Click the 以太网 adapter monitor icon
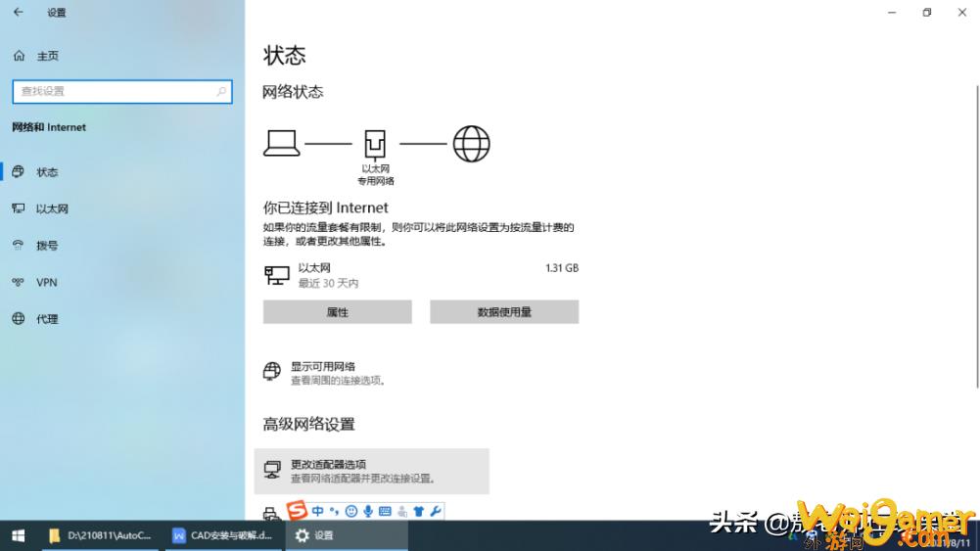This screenshot has width=980, height=551. click(277, 275)
